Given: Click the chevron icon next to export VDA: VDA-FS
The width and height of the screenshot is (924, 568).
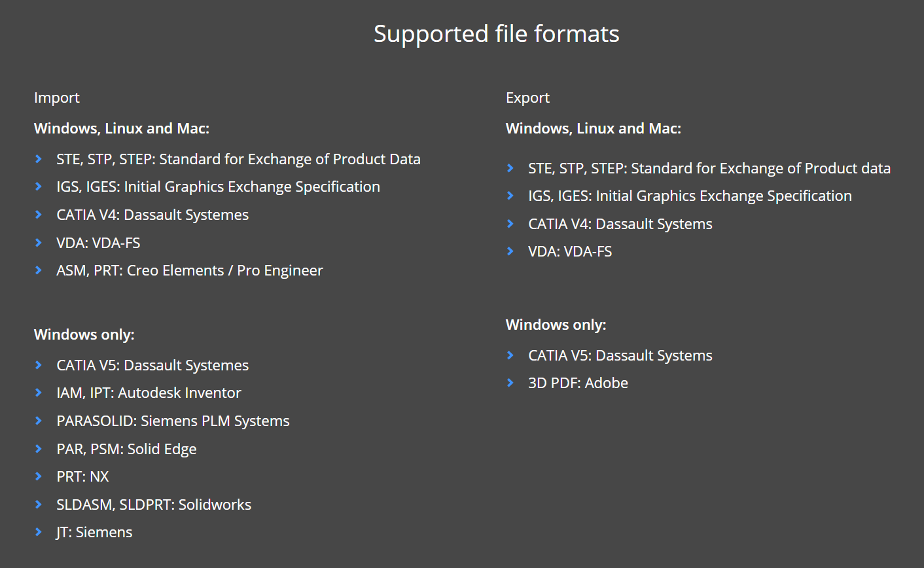Looking at the screenshot, I should click(510, 251).
